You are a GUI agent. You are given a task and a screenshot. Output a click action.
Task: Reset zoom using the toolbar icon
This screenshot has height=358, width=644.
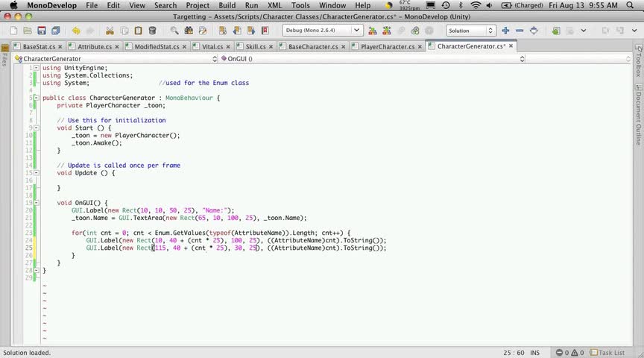click(x=534, y=31)
